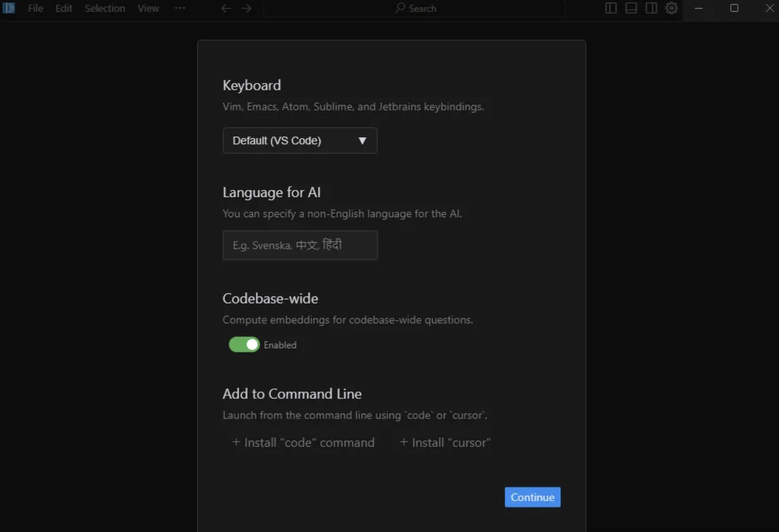Click the Continue button
The width and height of the screenshot is (779, 532).
533,497
